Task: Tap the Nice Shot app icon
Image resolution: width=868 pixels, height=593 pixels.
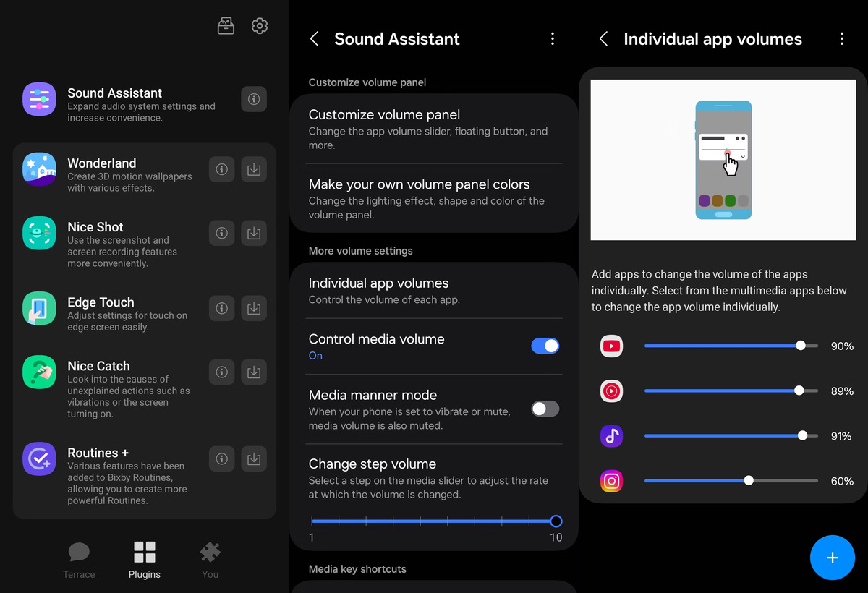Action: [x=39, y=233]
